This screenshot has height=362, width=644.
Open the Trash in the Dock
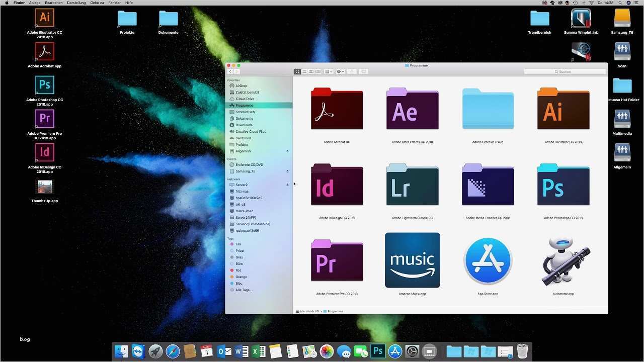pyautogui.click(x=522, y=351)
